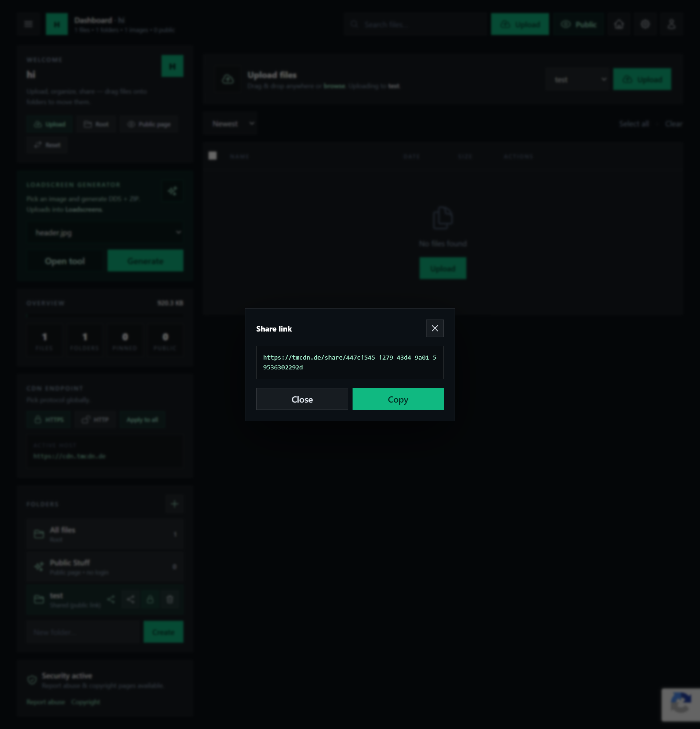Open the user profile icon
700x729 pixels.
point(671,24)
